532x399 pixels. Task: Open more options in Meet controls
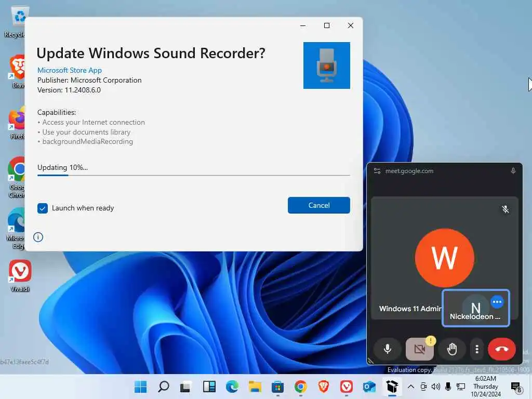[477, 349]
